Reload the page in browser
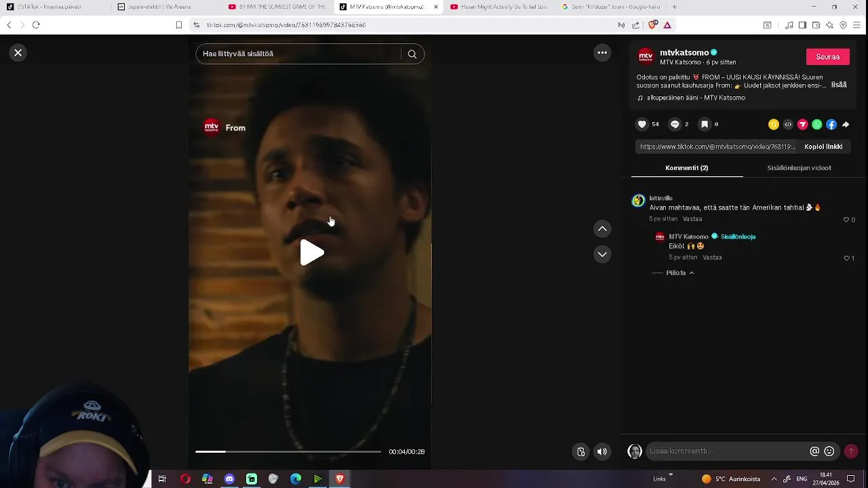Screen dimensions: 868x488 (x=36, y=25)
